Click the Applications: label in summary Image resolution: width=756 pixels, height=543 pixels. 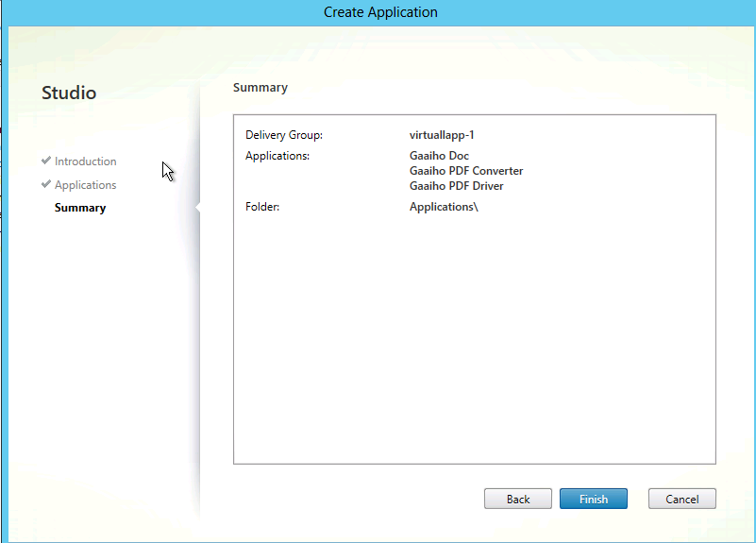277,156
